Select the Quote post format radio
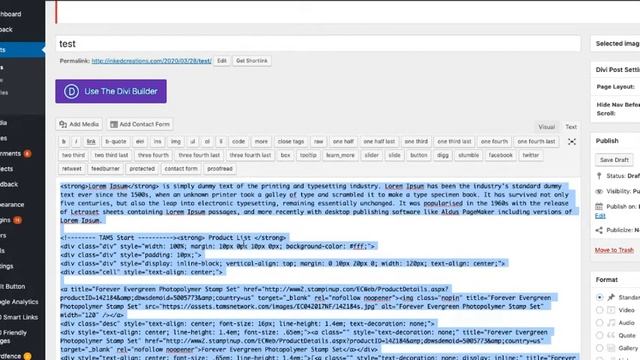Viewport: 640px width, 360px height. (599, 336)
